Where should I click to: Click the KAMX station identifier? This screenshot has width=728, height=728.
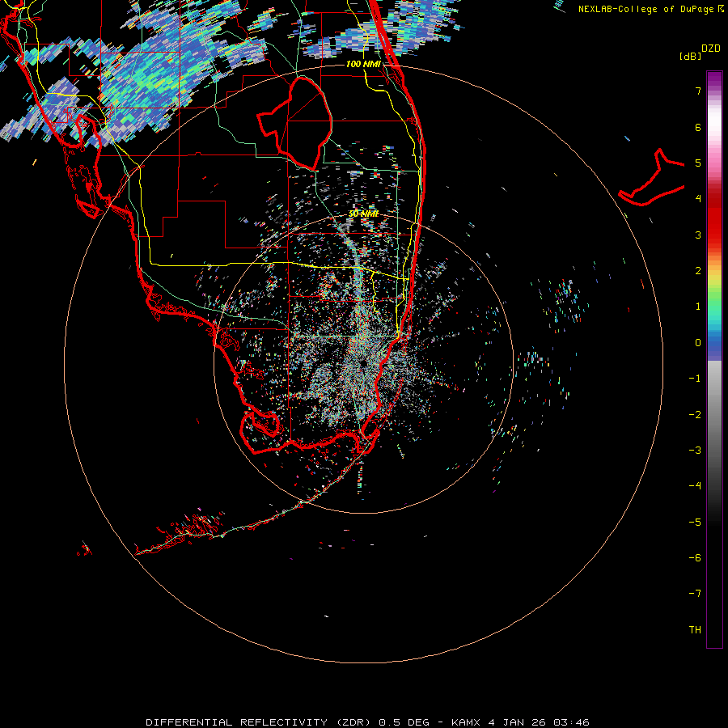tap(465, 722)
